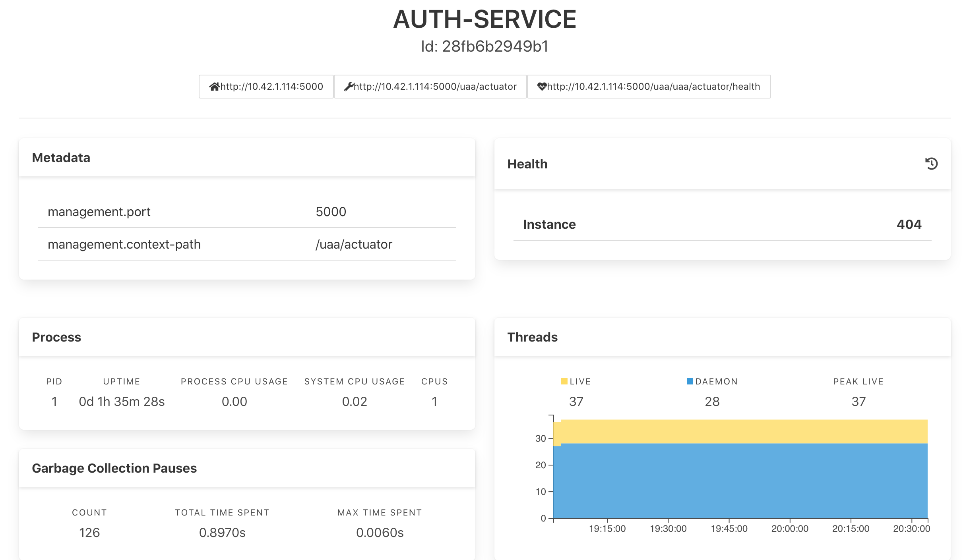Click the Garbage Collection Pauses header
The height and width of the screenshot is (560, 965).
(x=114, y=468)
